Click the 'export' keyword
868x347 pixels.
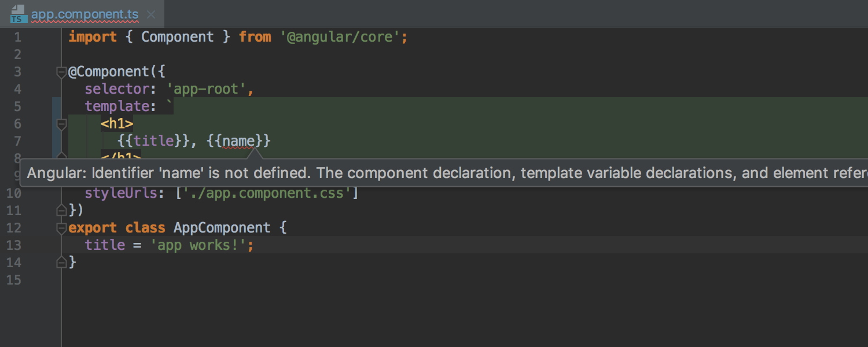coord(93,228)
